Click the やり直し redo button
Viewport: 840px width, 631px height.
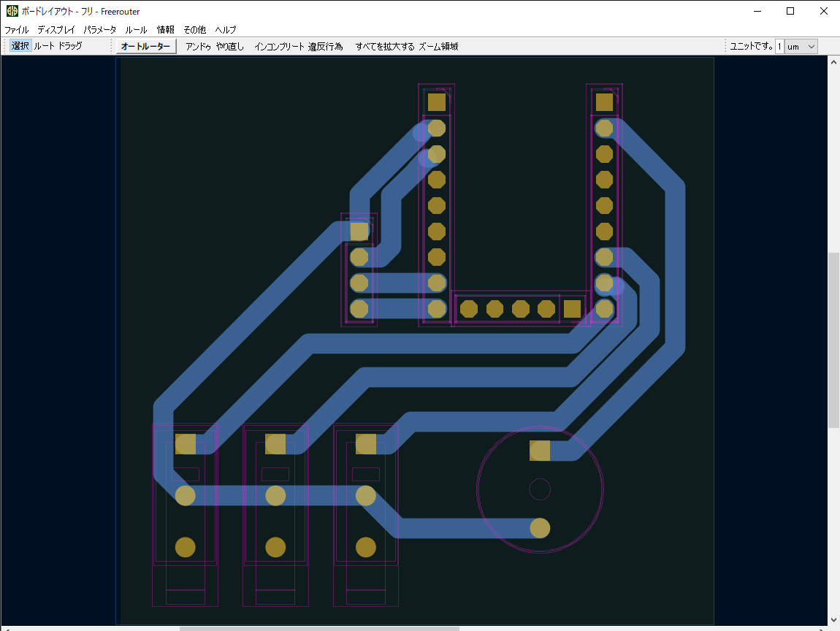(x=230, y=47)
